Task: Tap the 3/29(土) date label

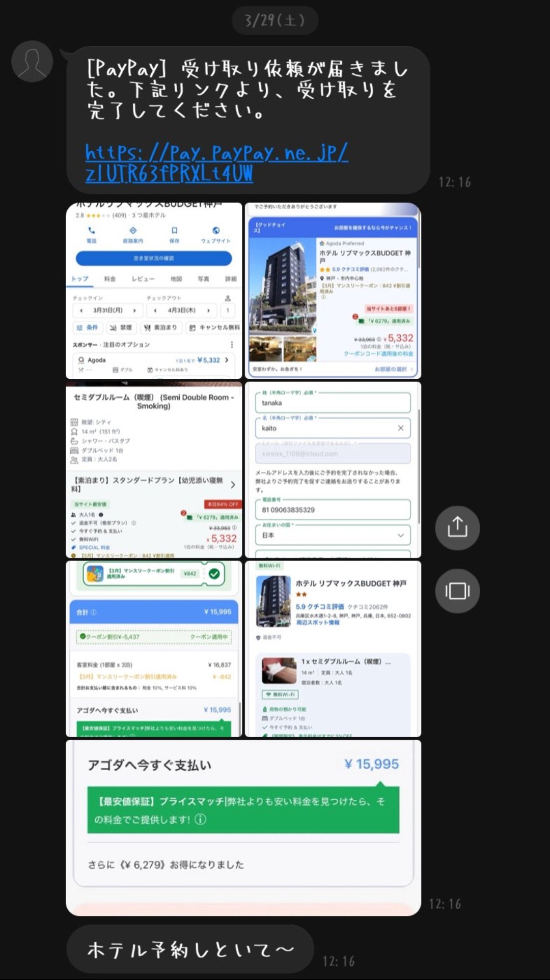Action: click(x=275, y=20)
